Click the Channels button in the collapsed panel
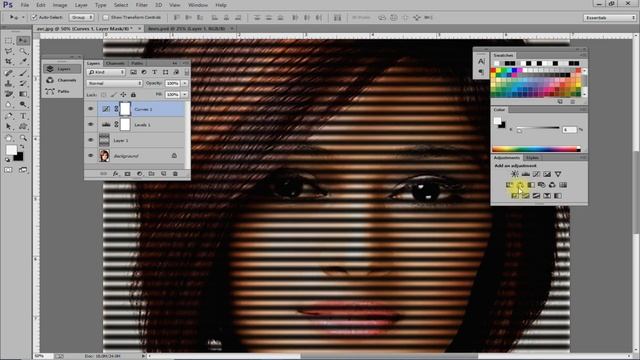This screenshot has width=640, height=360. pos(62,80)
